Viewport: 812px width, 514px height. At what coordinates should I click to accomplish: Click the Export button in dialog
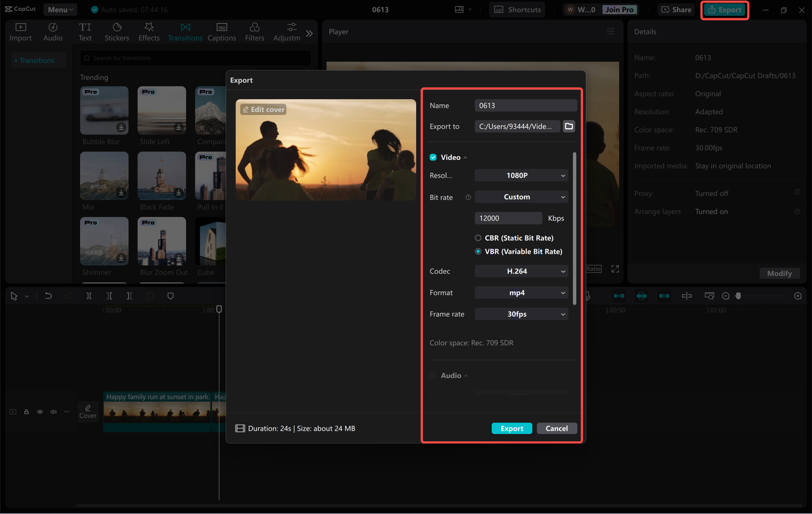click(512, 428)
